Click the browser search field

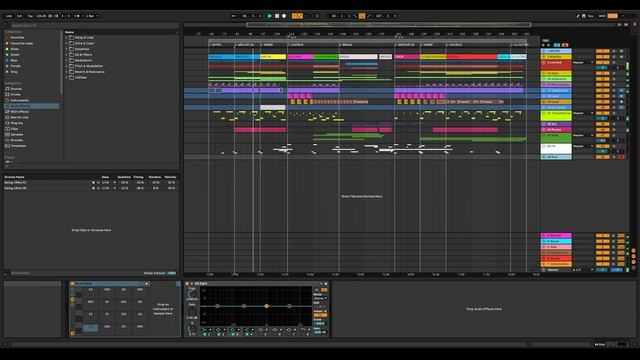[x=94, y=25]
